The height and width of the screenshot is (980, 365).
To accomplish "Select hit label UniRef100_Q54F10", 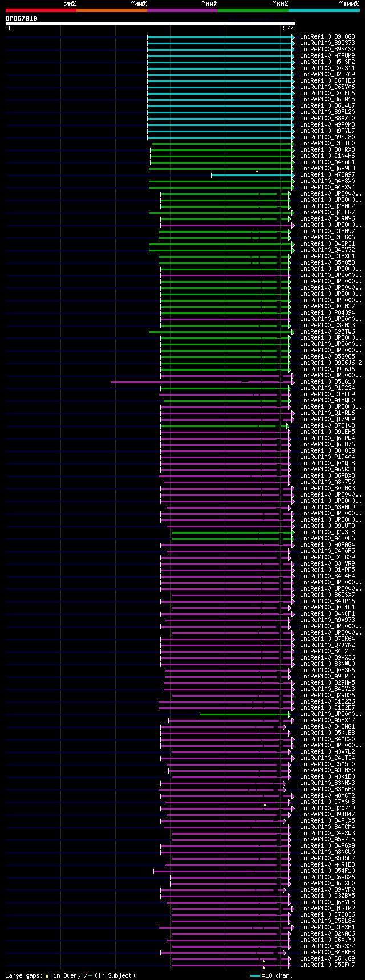I will point(327,871).
